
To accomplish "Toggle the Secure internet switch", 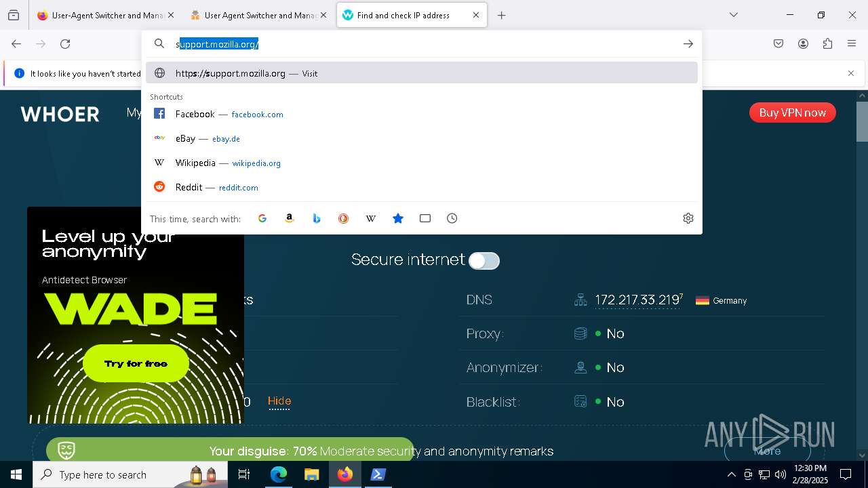I will 484,260.
